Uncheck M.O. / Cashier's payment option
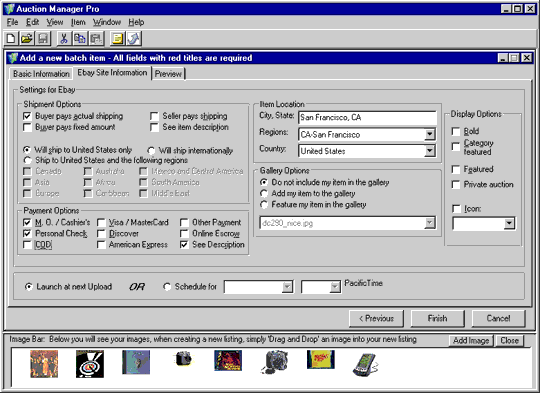 27,223
